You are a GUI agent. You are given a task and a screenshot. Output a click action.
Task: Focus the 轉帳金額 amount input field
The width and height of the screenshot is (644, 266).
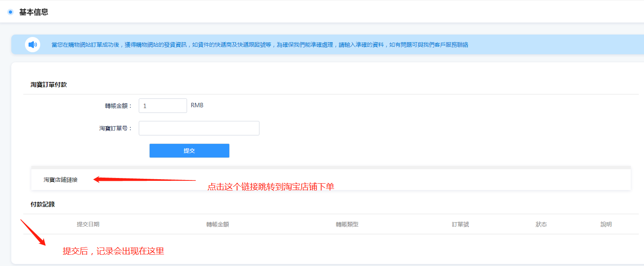(163, 106)
